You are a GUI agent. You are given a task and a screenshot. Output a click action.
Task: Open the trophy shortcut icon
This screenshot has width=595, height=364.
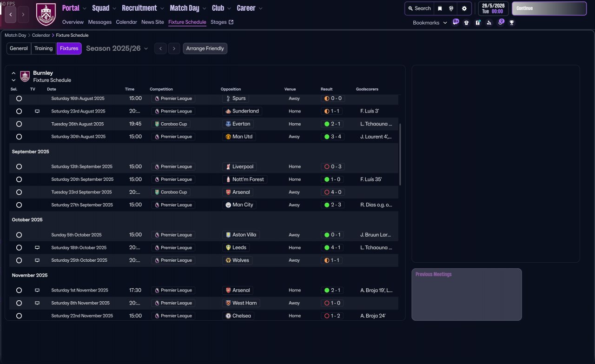click(x=512, y=22)
